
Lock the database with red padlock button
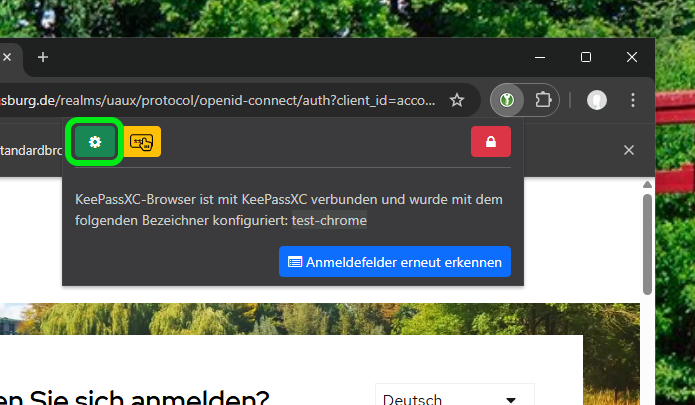(490, 142)
